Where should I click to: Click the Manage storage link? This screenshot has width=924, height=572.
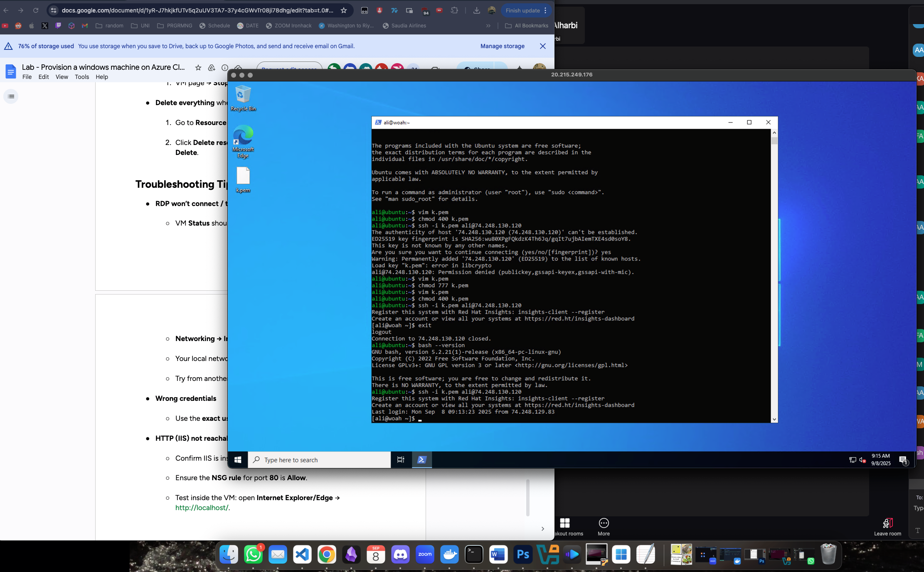(x=502, y=46)
